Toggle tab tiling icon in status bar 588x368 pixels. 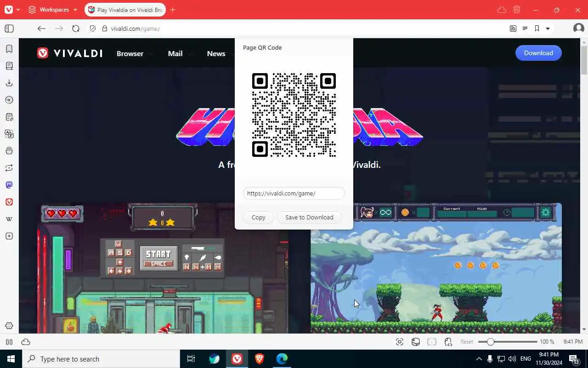click(432, 342)
